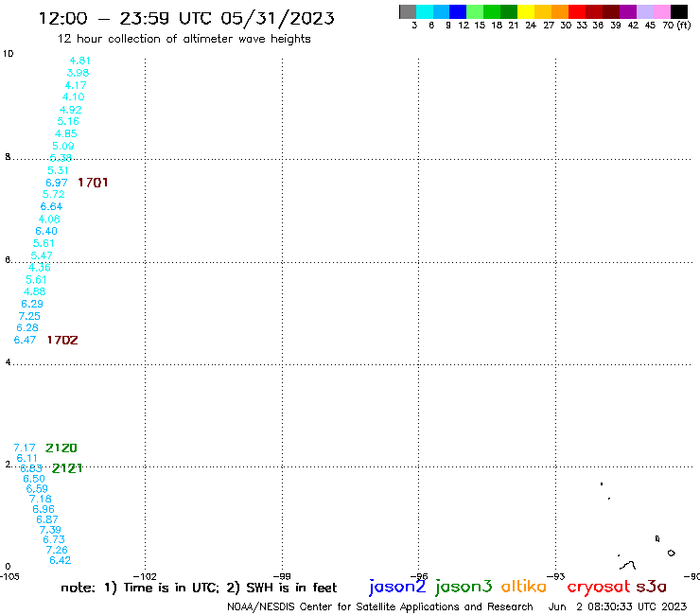The image size is (700, 615).
Task: Click the wave height value 3.98
Action: [79, 73]
